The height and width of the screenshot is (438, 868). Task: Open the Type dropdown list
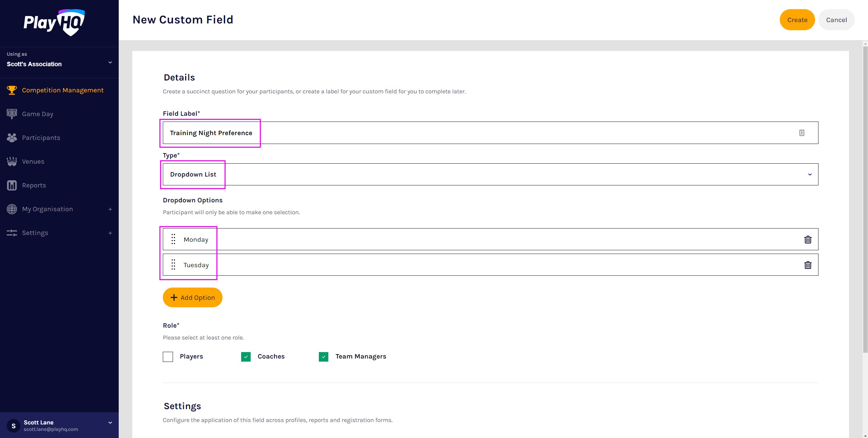pos(490,174)
